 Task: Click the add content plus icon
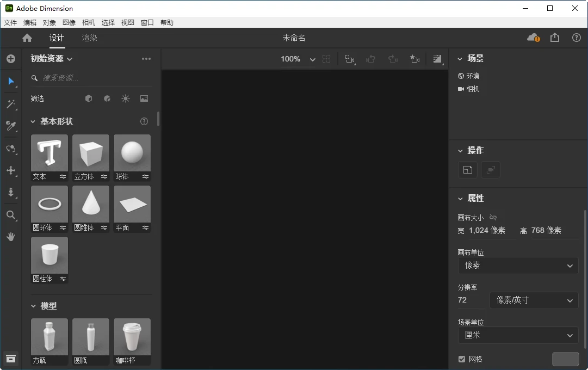[x=11, y=59]
